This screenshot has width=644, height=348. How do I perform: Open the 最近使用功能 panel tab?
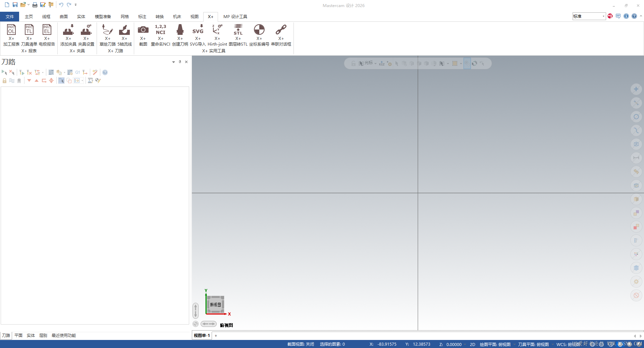[x=64, y=335]
